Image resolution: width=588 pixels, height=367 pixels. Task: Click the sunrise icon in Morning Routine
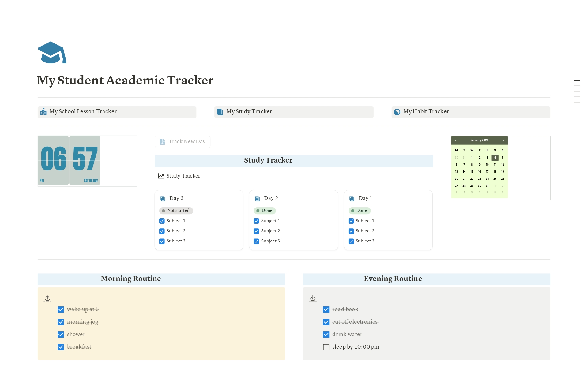pos(47,298)
